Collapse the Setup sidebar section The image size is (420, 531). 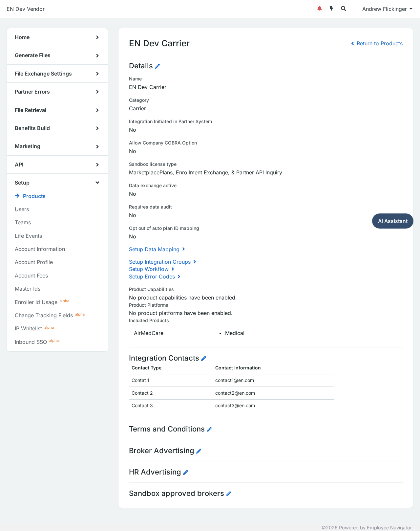click(57, 183)
